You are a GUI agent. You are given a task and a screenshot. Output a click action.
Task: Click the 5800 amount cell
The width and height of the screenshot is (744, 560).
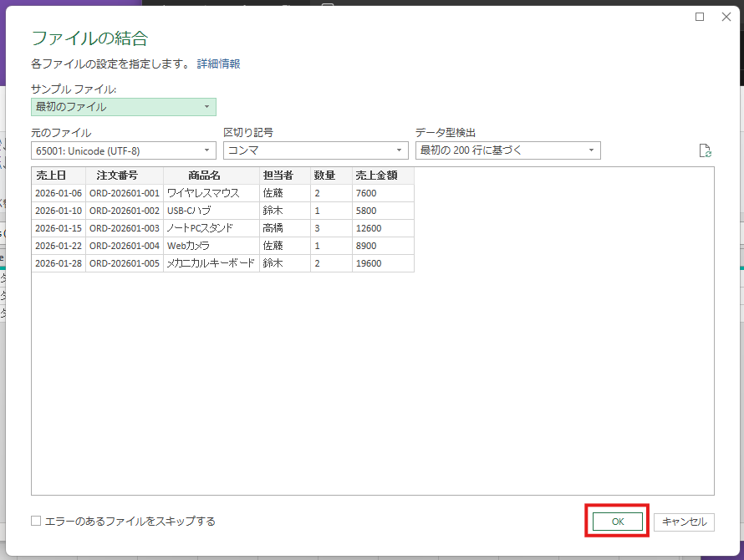click(x=383, y=211)
